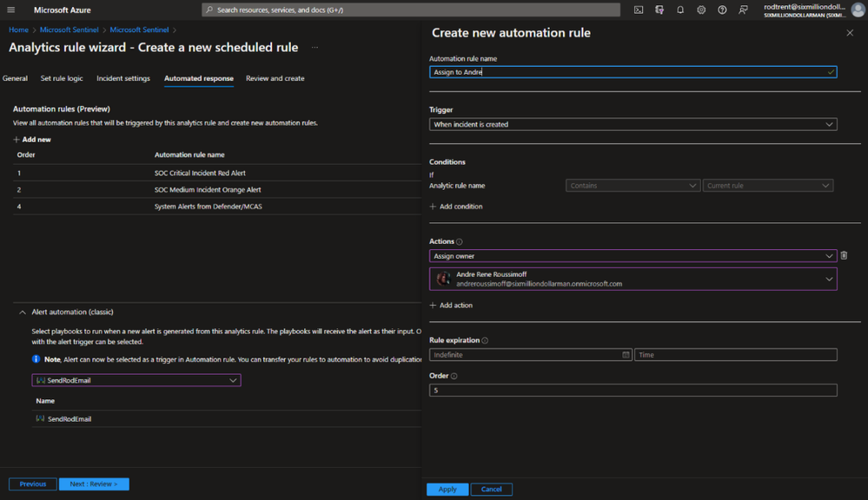Switch to the Incident settings tab

pyautogui.click(x=123, y=78)
